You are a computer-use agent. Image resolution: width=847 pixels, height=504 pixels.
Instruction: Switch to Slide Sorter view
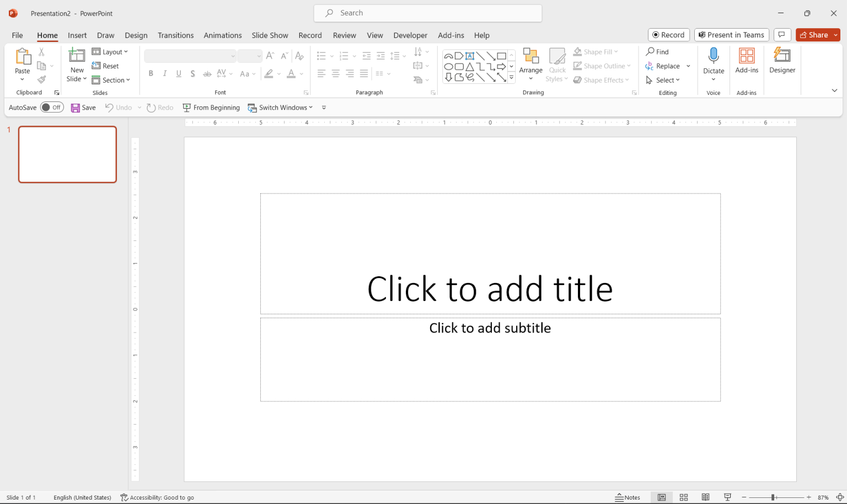[x=684, y=497]
